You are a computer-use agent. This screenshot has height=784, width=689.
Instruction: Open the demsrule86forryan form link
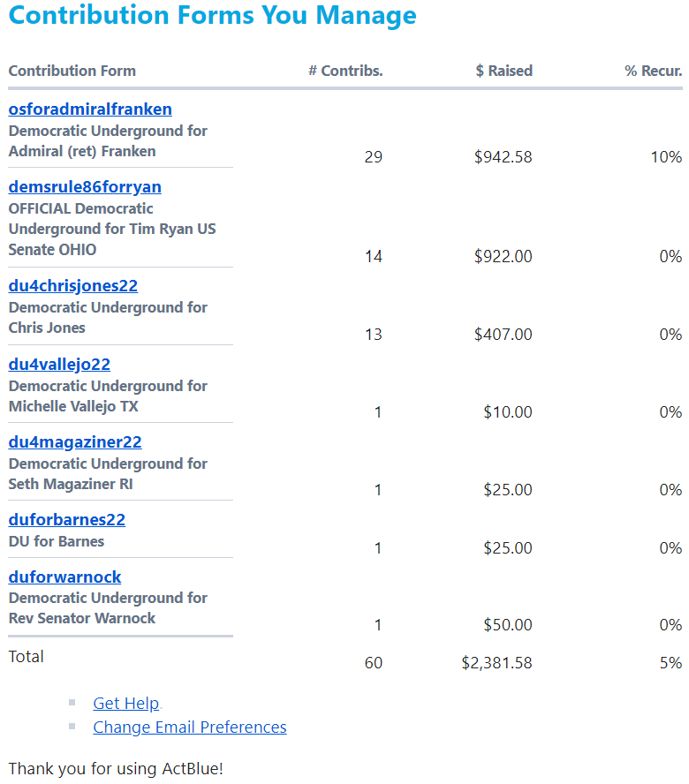tap(85, 187)
